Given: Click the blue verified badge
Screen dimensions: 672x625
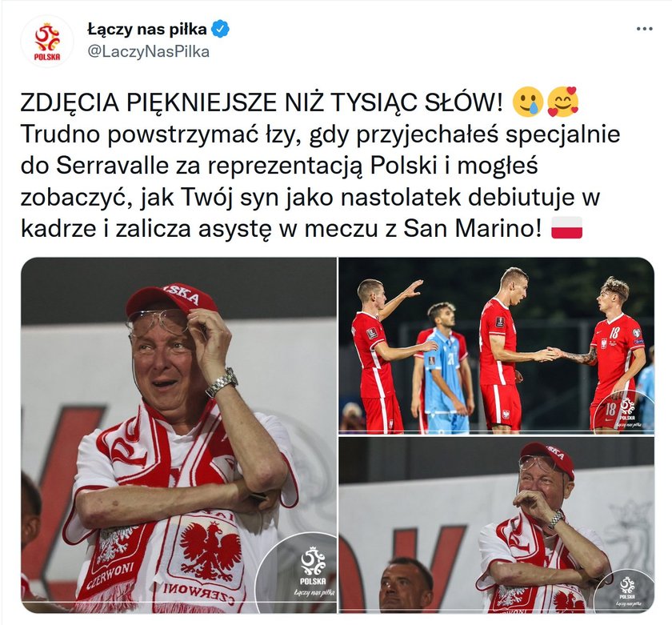Looking at the screenshot, I should point(221,29).
